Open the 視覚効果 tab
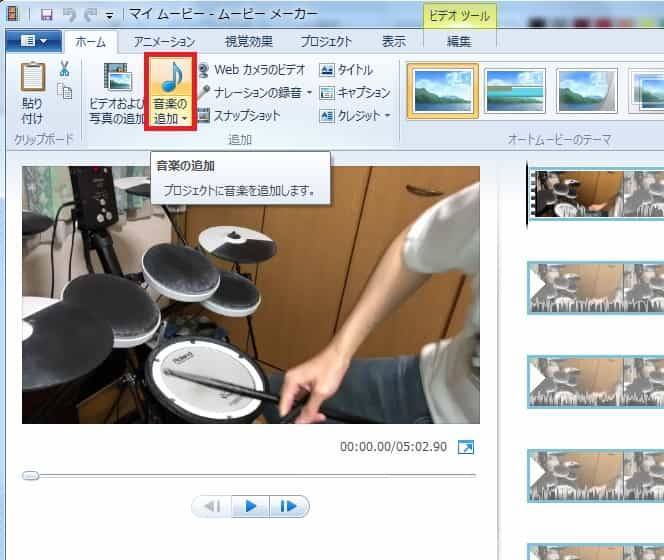The height and width of the screenshot is (560, 664). (x=249, y=42)
